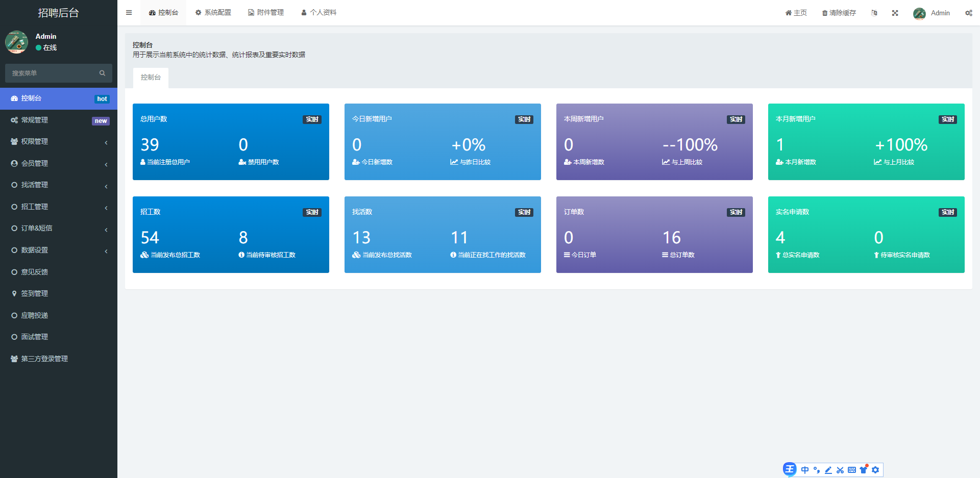Image resolution: width=980 pixels, height=478 pixels.
Task: Open IME settings gear icon
Action: click(x=875, y=470)
